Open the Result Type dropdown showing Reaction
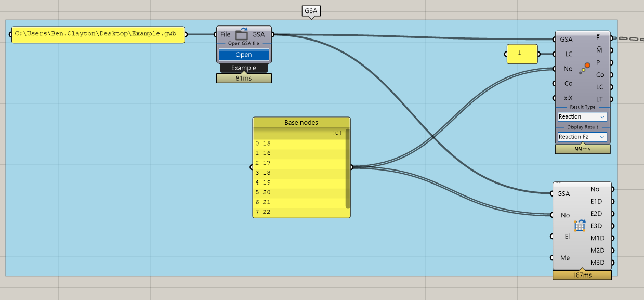The width and height of the screenshot is (644, 300). point(582,116)
